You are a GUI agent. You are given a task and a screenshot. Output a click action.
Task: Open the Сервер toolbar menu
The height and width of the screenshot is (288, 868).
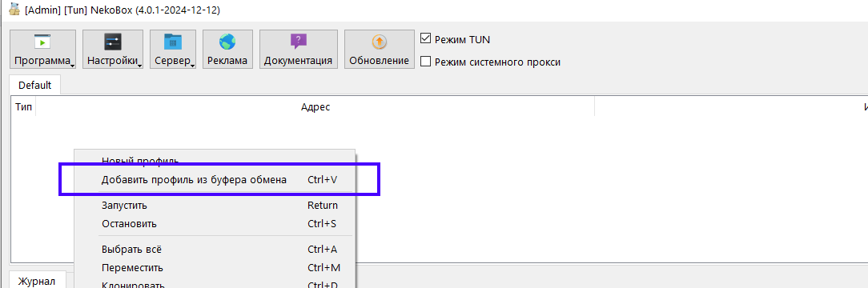click(x=173, y=49)
